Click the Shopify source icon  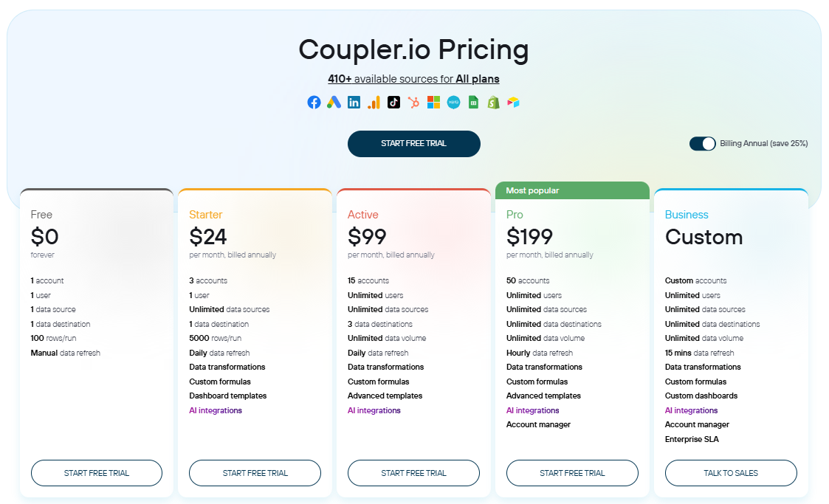(x=493, y=103)
